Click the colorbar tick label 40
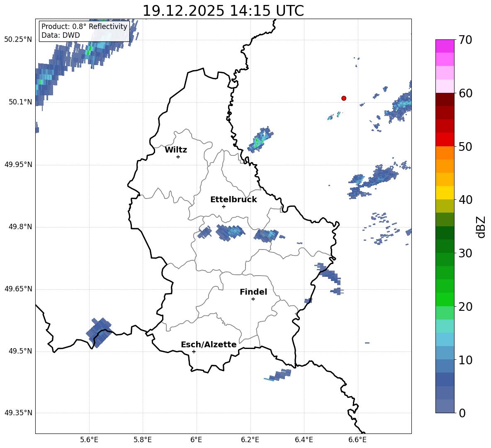 pyautogui.click(x=465, y=200)
